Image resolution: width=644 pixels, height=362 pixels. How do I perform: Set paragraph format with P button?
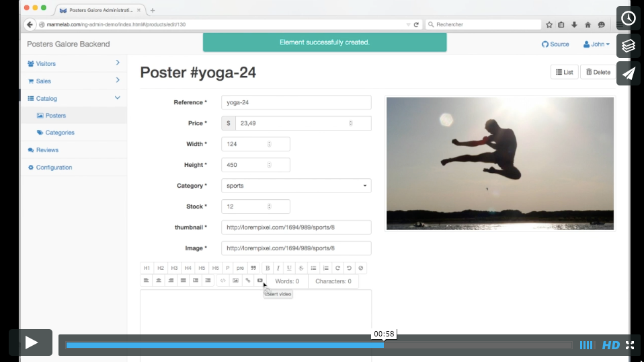coord(227,268)
